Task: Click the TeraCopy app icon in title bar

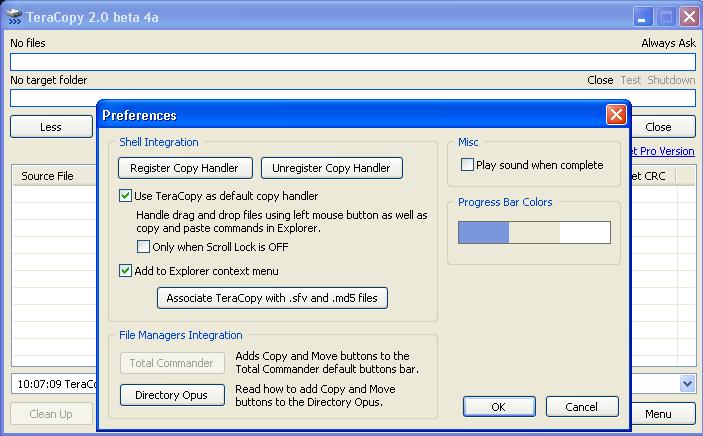Action: pos(14,17)
